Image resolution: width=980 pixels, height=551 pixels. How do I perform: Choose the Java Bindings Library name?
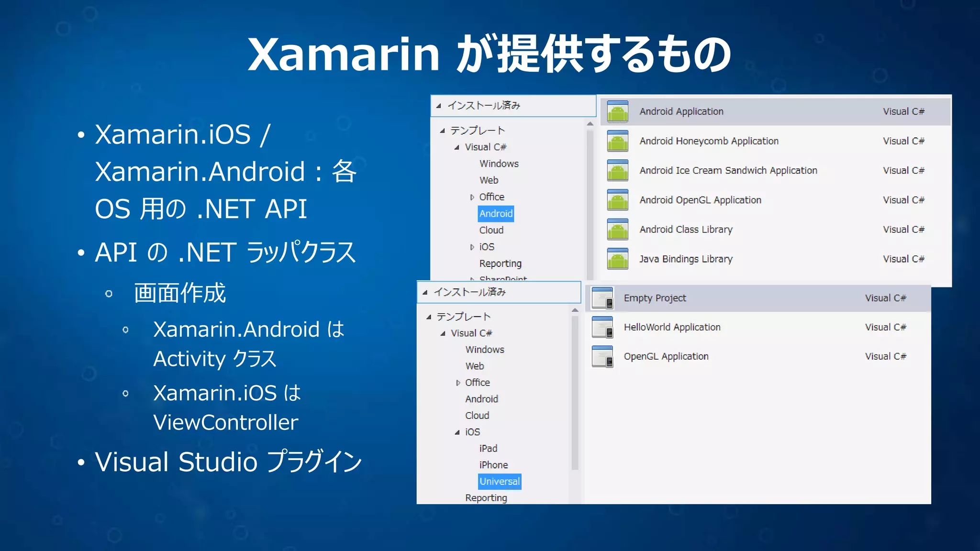(686, 259)
